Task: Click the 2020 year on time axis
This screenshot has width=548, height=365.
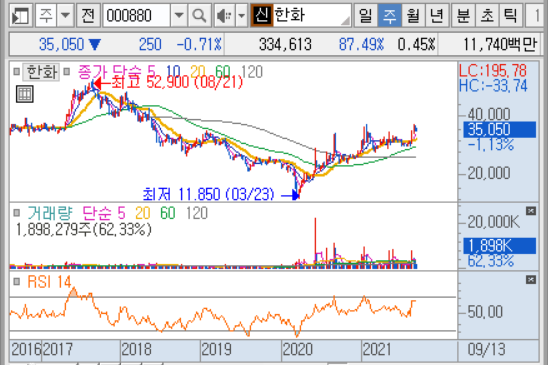Action: click(x=297, y=349)
